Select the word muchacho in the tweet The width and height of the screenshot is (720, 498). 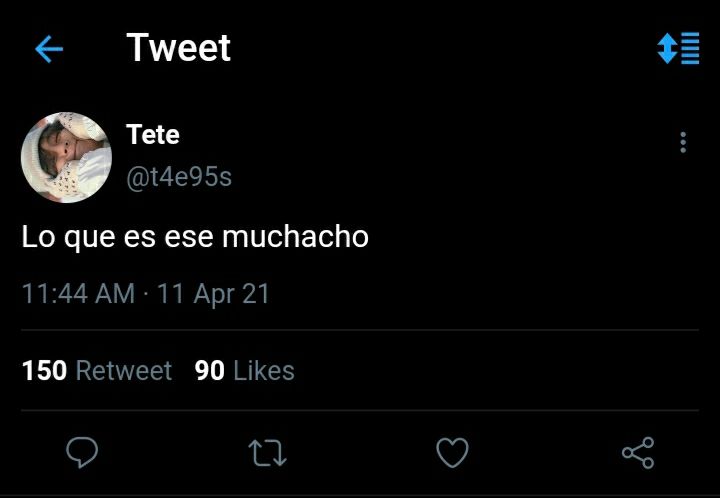(x=296, y=237)
